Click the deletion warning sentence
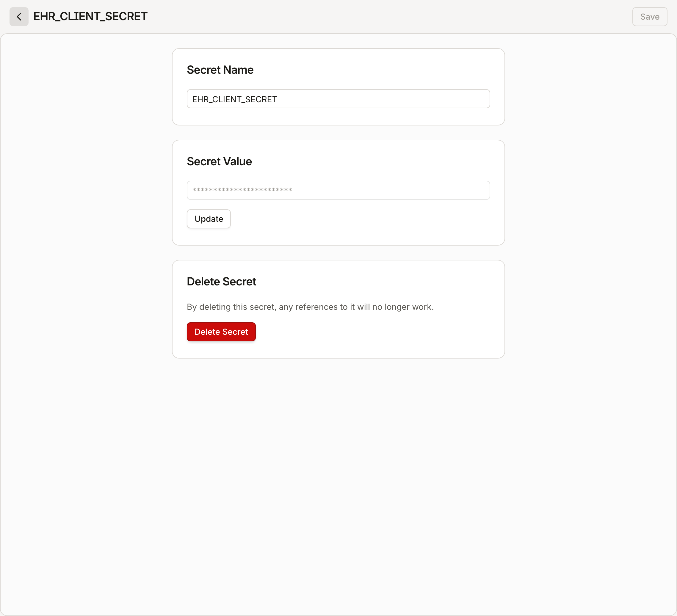This screenshot has width=677, height=616. [x=310, y=307]
